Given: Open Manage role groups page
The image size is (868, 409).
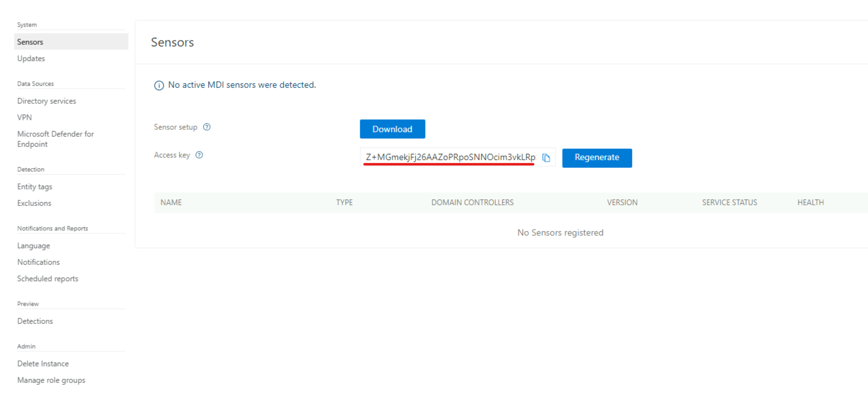Looking at the screenshot, I should (x=51, y=380).
